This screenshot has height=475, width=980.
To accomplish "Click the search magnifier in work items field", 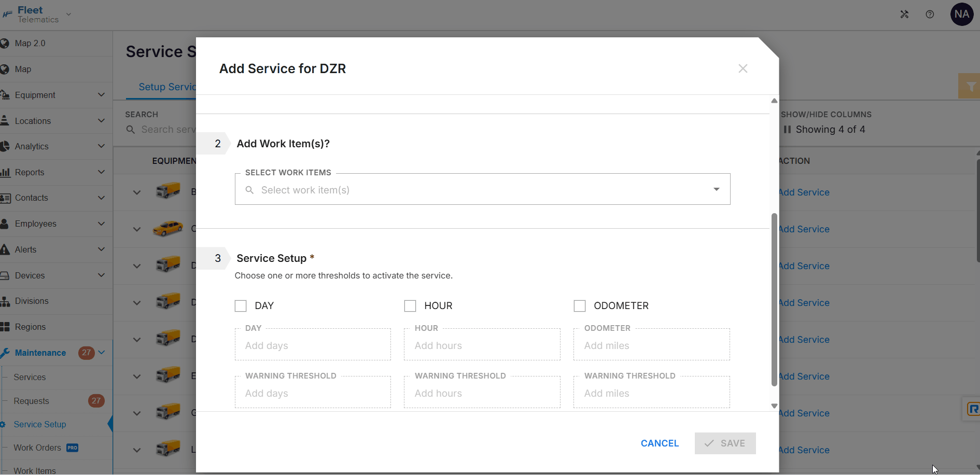I will pyautogui.click(x=249, y=190).
